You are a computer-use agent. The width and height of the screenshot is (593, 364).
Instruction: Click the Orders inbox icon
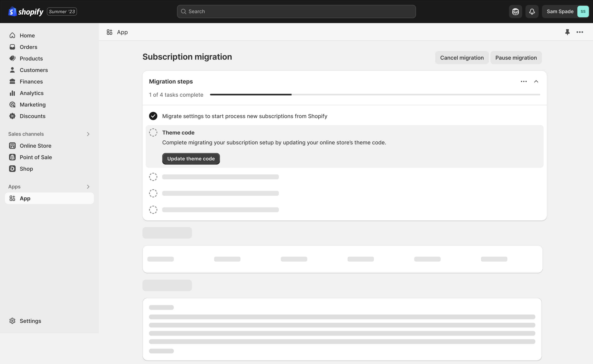point(13,47)
